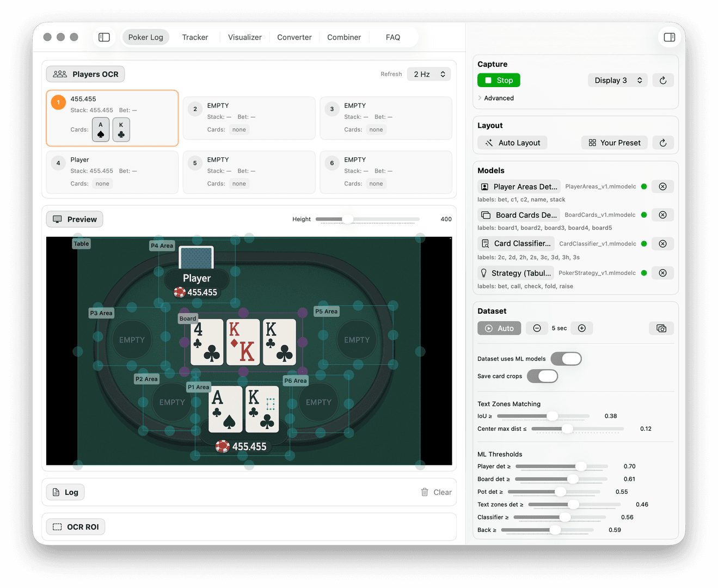718x588 pixels.
Task: Reset layout with the circular arrow icon
Action: click(663, 143)
